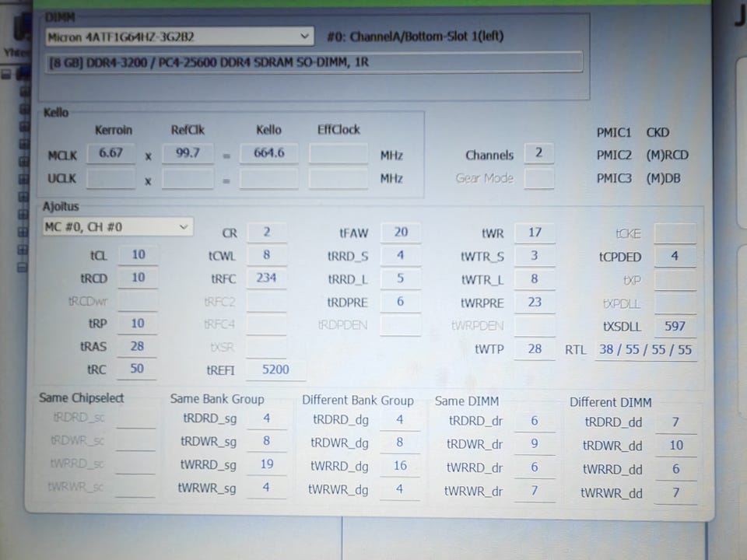This screenshot has width=747, height=560.
Task: Click the tRDWR_dg value field
Action: (400, 443)
